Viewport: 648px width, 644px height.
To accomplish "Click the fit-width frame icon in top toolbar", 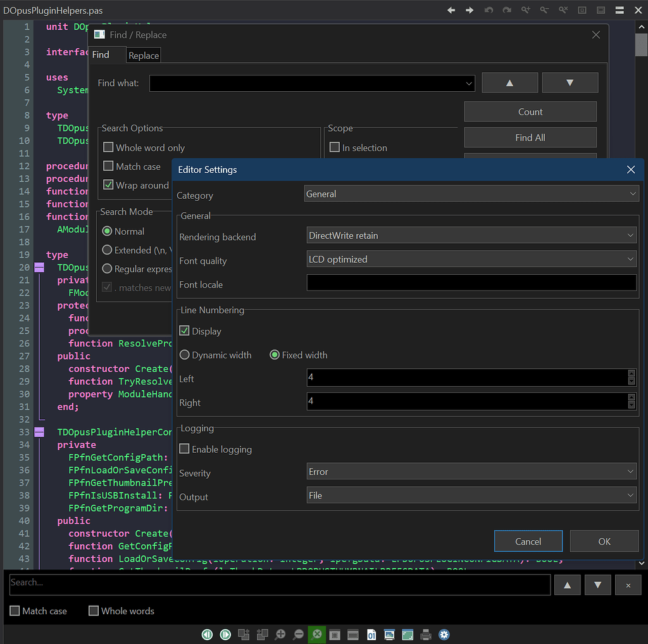I will point(601,10).
